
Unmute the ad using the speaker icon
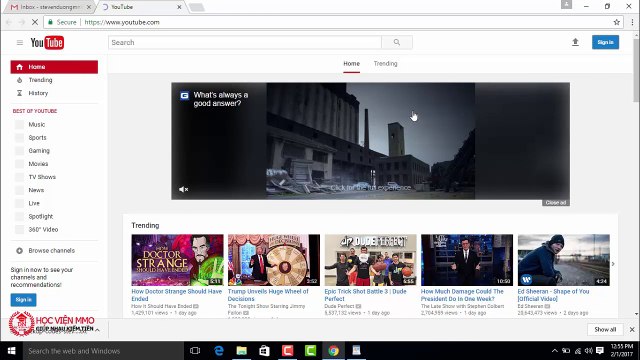[183, 189]
